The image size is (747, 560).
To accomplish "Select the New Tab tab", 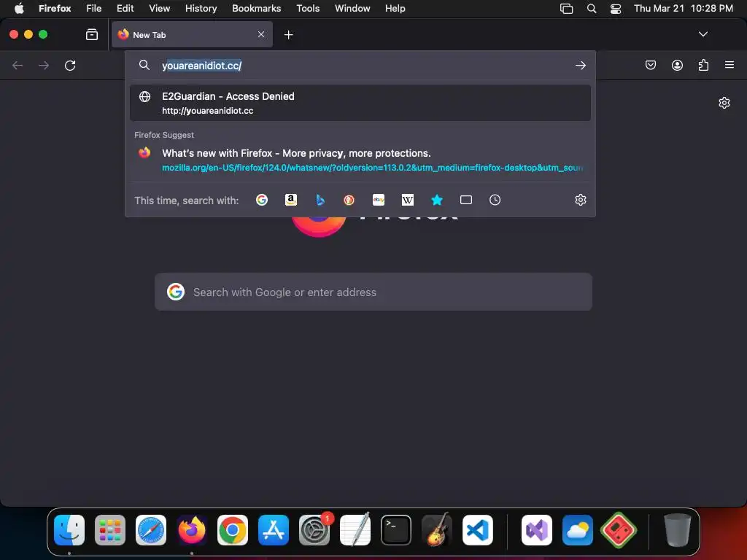I will click(192, 34).
